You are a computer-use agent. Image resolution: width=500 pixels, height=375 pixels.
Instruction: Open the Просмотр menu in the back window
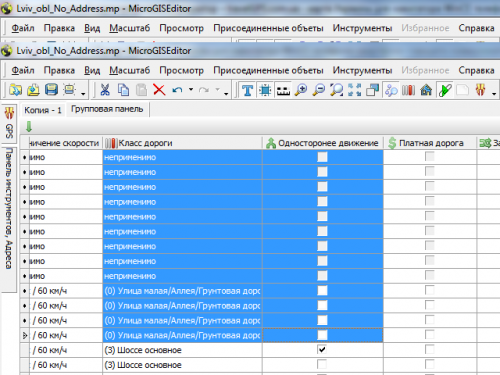tap(182, 28)
